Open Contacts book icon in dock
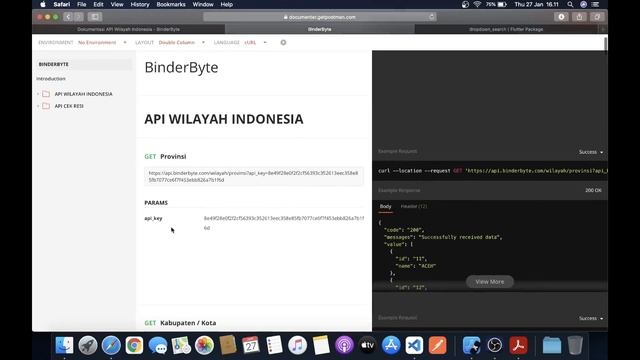The width and height of the screenshot is (640, 360). pyautogui.click(x=227, y=345)
